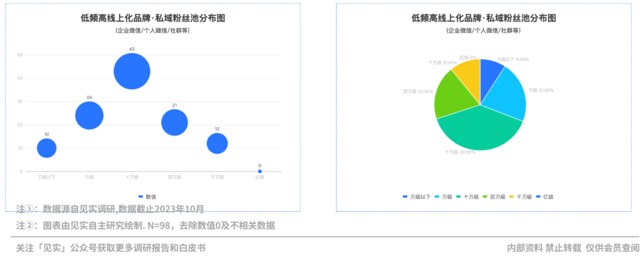Click footer text 内部资料 禁止转载 仅供会员查阅
Viewport: 644px width, 256px height.
(x=574, y=248)
